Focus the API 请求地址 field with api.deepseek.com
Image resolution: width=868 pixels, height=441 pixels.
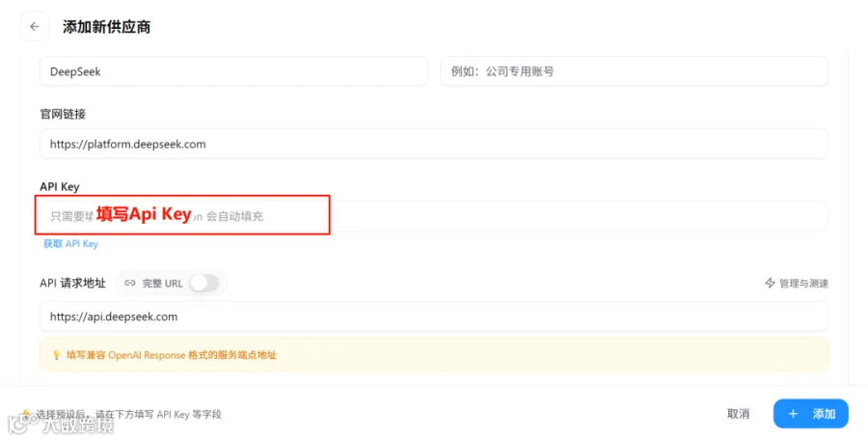tap(434, 317)
